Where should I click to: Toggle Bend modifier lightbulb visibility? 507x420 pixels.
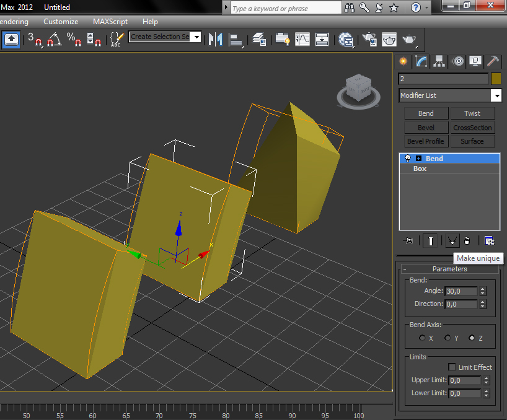[408, 159]
